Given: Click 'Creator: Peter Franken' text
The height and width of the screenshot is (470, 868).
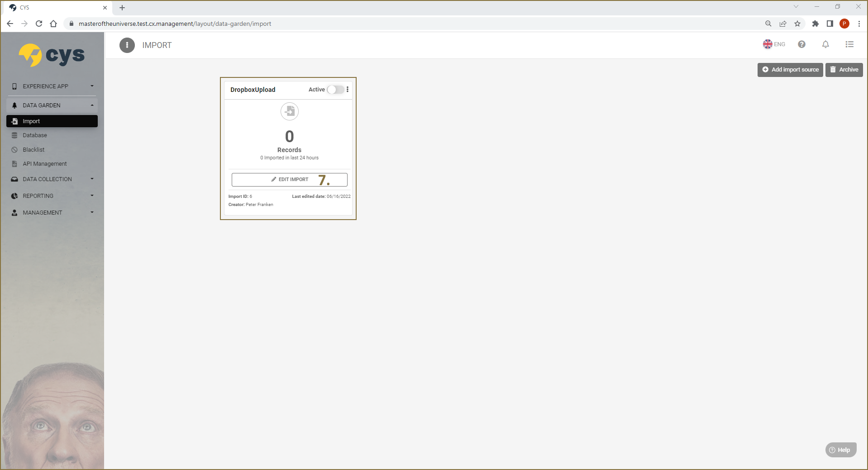Looking at the screenshot, I should (x=251, y=205).
